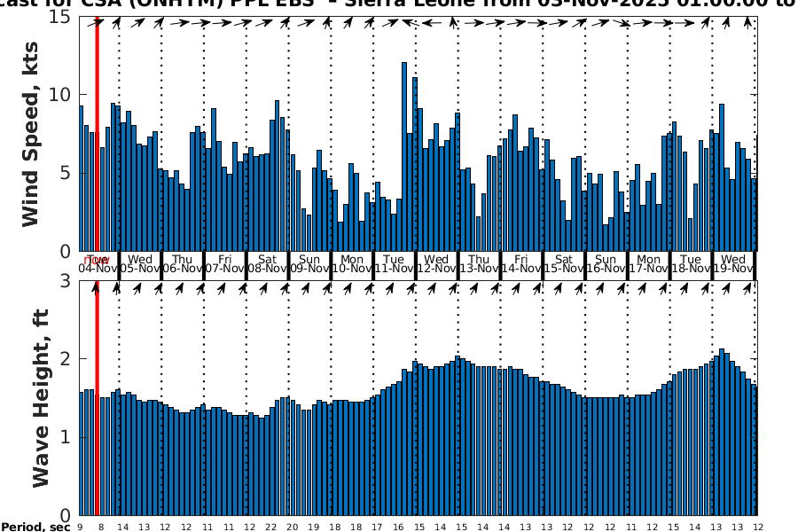
Task: Click the red time marker in wind chart
Action: [97, 133]
